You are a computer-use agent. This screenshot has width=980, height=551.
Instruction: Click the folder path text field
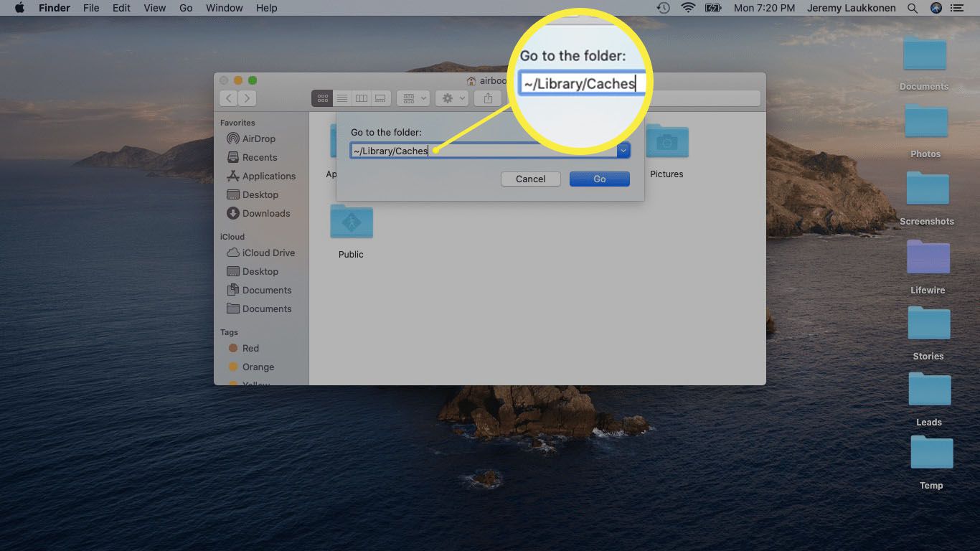tap(483, 151)
